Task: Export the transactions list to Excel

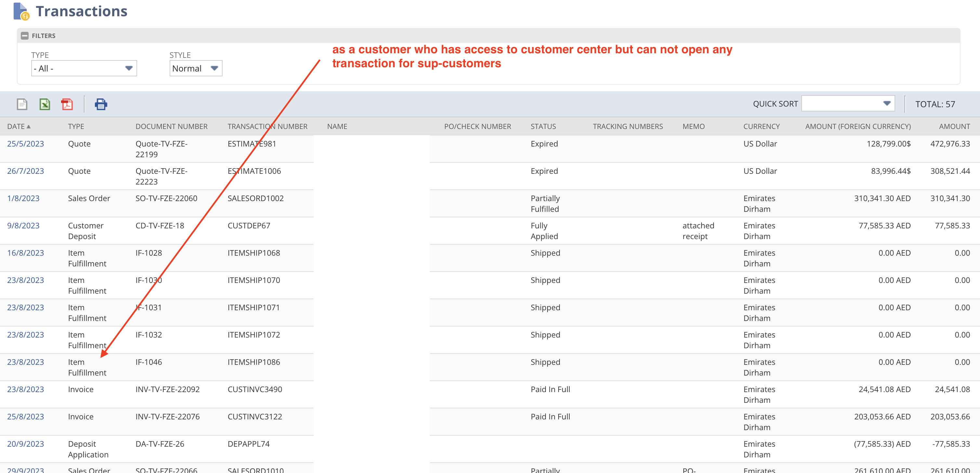Action: click(45, 104)
